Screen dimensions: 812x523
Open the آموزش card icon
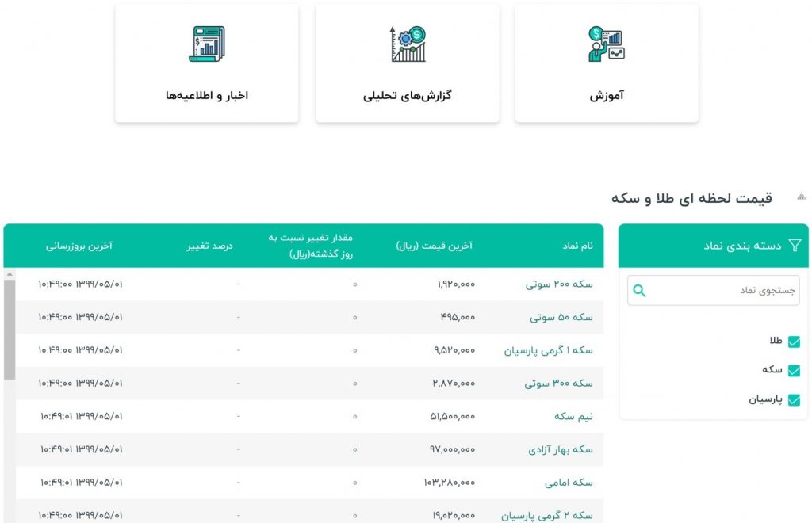(607, 44)
